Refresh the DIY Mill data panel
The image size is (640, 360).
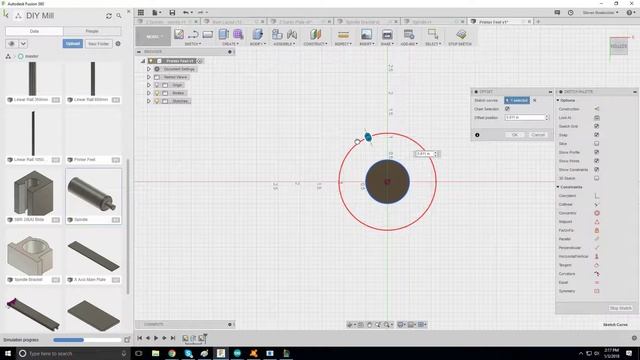click(x=109, y=16)
